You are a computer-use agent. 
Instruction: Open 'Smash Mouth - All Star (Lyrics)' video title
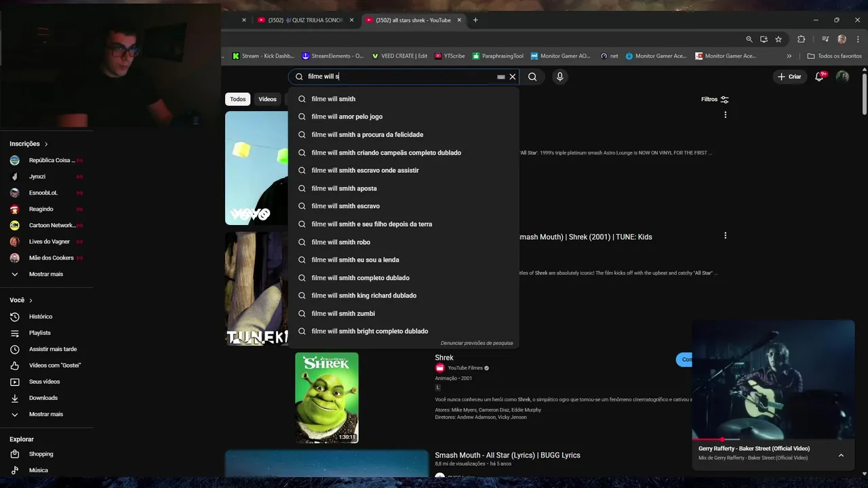pos(507,455)
